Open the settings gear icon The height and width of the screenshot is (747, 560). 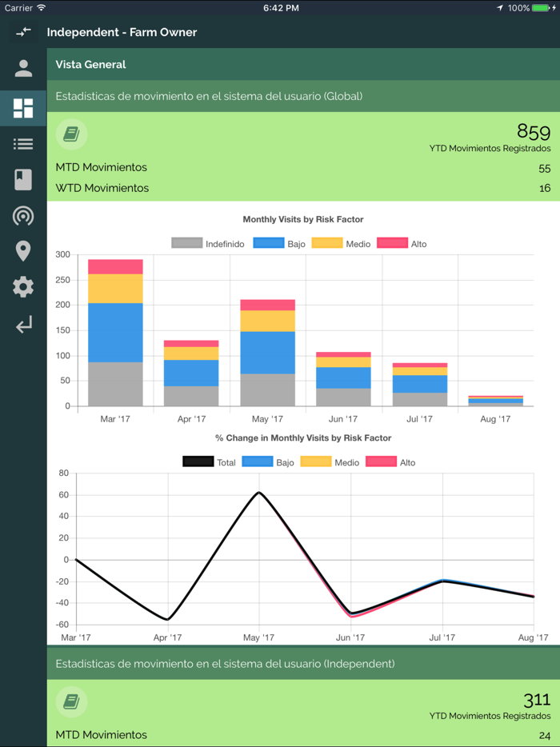(x=23, y=287)
